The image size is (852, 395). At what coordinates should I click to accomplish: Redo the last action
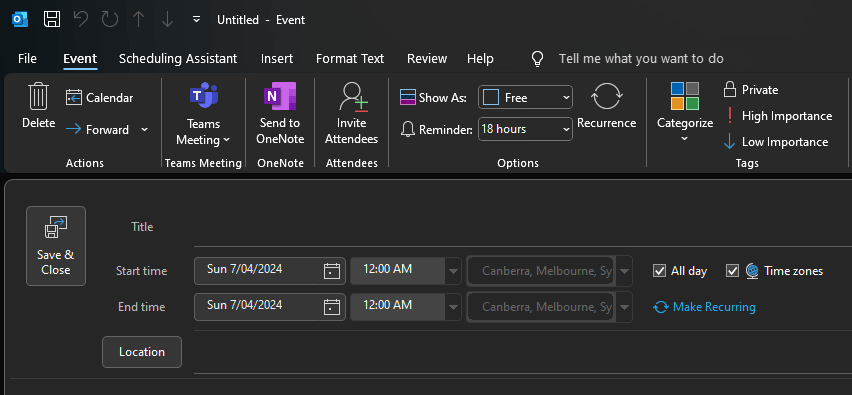pos(110,20)
